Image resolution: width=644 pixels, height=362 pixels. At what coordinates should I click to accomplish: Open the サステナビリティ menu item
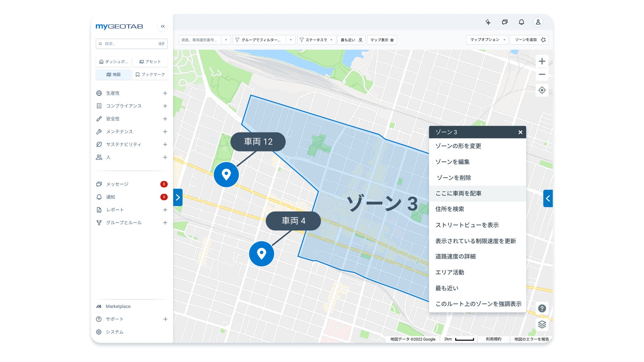[124, 144]
